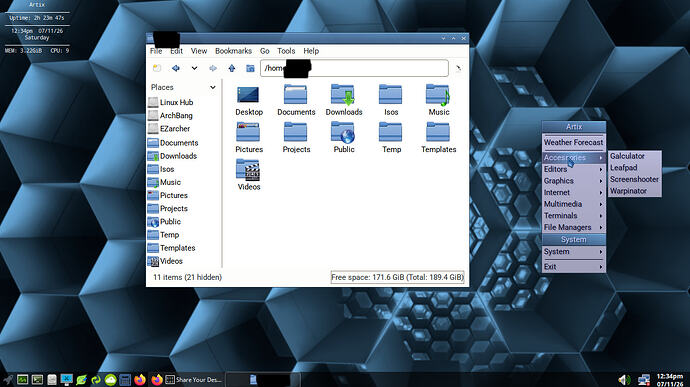The image size is (690, 387).
Task: Go back using the left arrow toolbar icon
Action: point(176,68)
